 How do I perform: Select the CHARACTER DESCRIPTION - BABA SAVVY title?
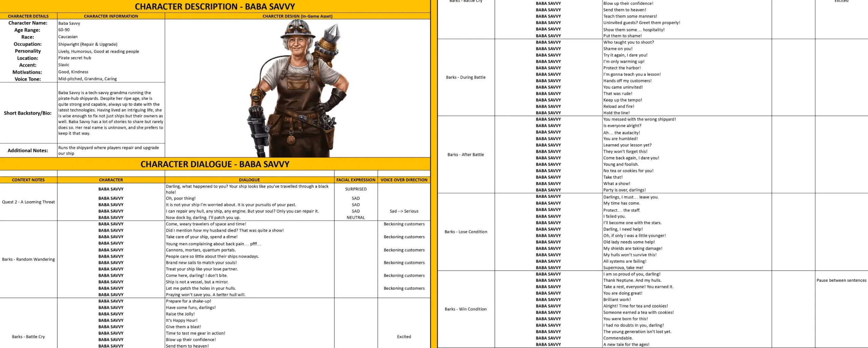pyautogui.click(x=215, y=6)
